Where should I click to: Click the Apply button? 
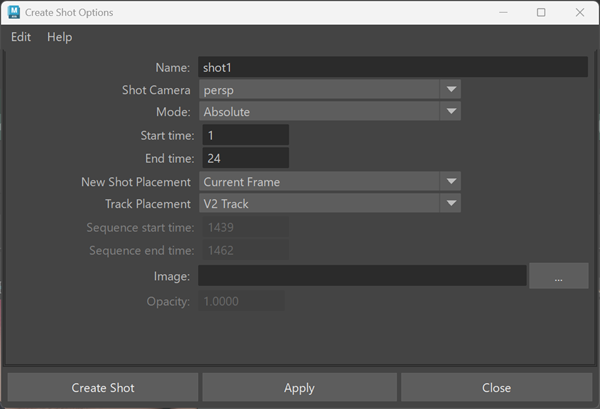299,388
